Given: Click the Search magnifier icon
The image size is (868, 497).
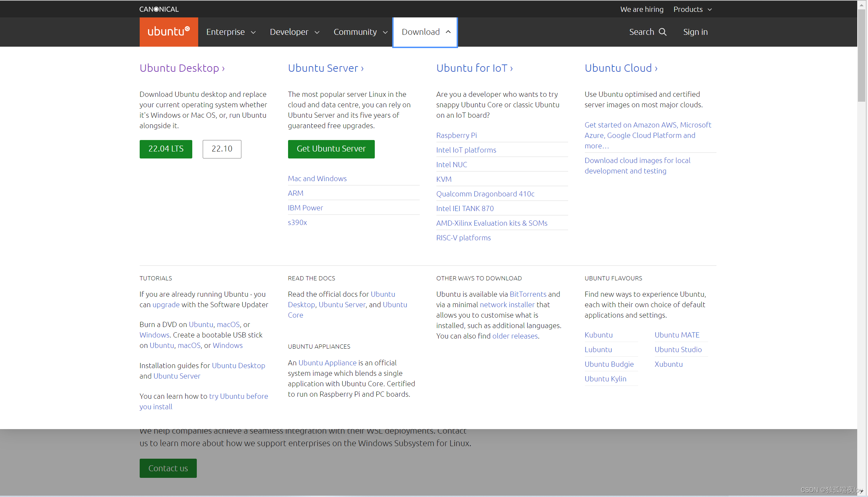Looking at the screenshot, I should click(663, 32).
